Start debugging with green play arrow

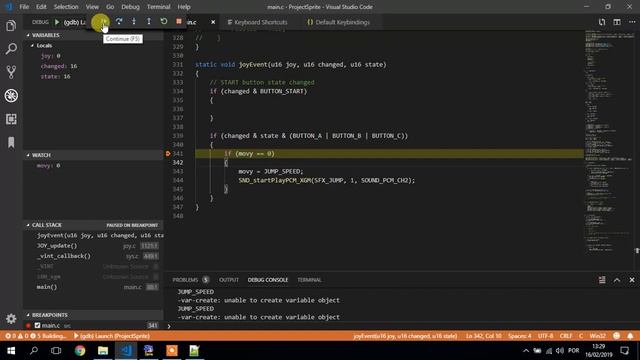tap(57, 22)
